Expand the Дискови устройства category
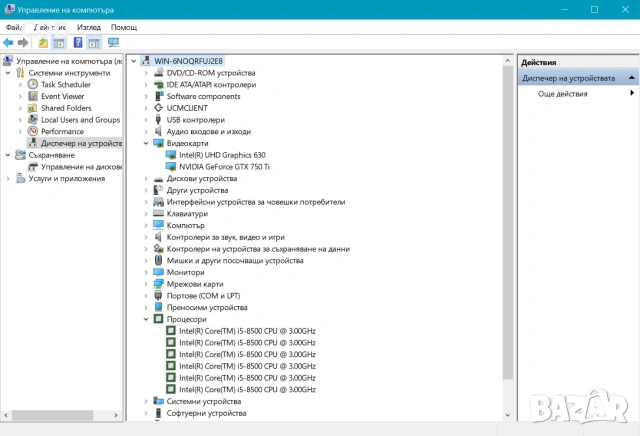640x436 pixels. [x=146, y=178]
